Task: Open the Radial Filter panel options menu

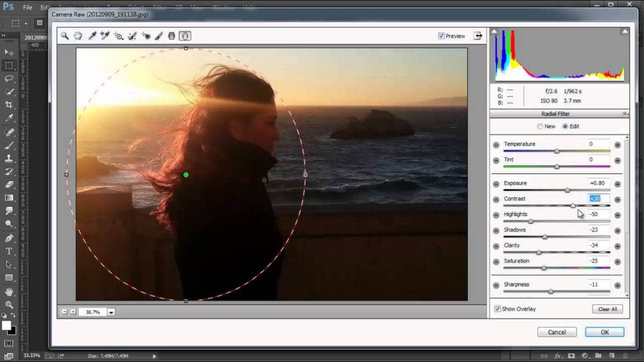Action: tap(625, 114)
